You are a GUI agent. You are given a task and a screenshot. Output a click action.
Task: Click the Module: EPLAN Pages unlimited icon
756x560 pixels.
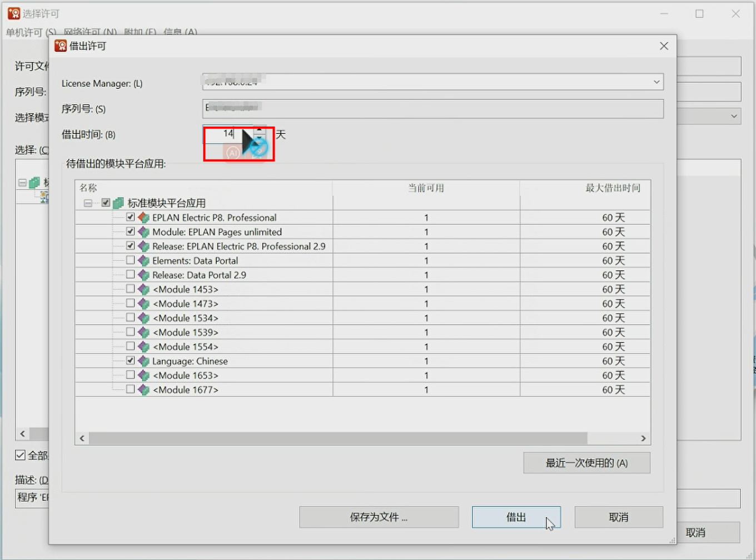tap(143, 232)
